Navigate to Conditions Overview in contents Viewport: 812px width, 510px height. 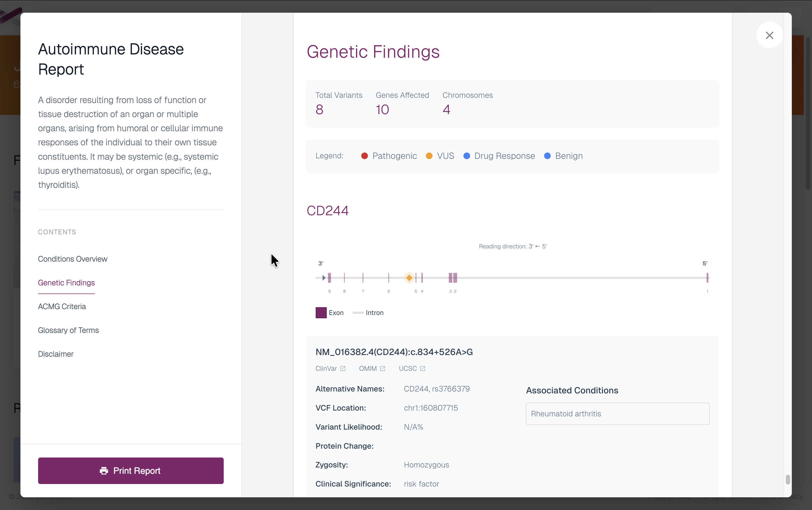72,259
